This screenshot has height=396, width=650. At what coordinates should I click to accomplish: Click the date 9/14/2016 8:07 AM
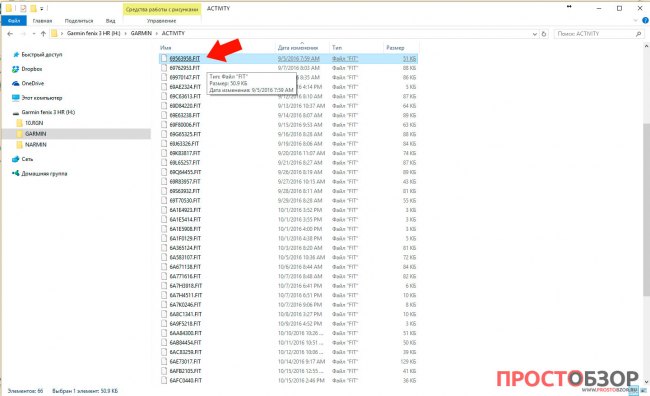(300, 116)
